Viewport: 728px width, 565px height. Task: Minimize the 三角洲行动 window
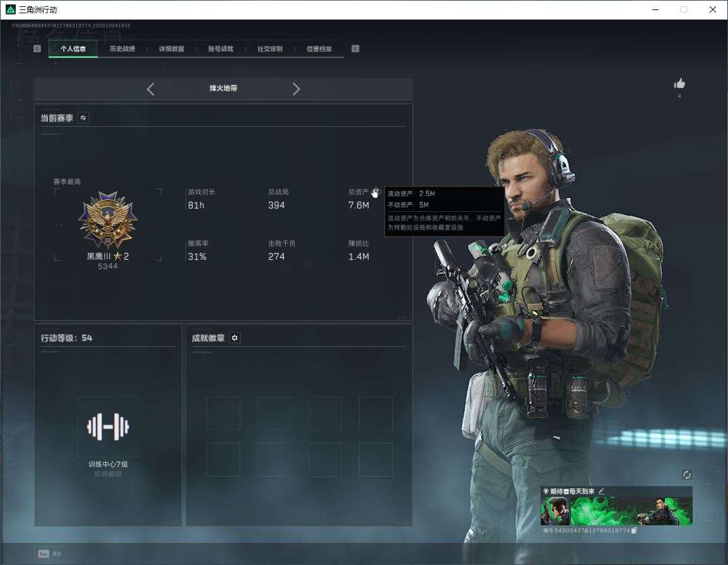pos(655,9)
